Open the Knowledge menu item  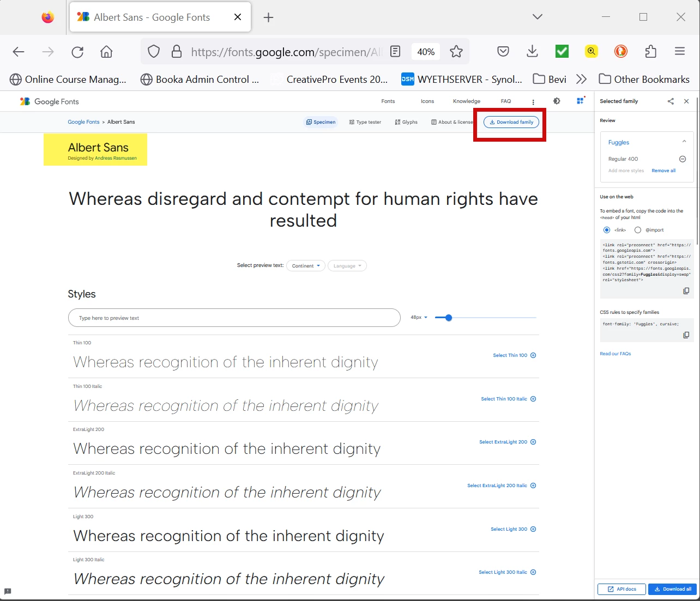point(467,101)
